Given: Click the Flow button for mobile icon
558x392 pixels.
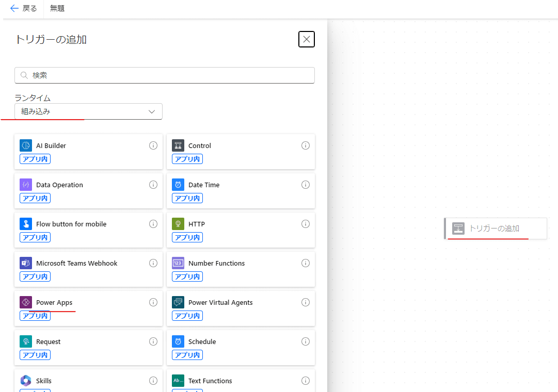Looking at the screenshot, I should click(26, 224).
